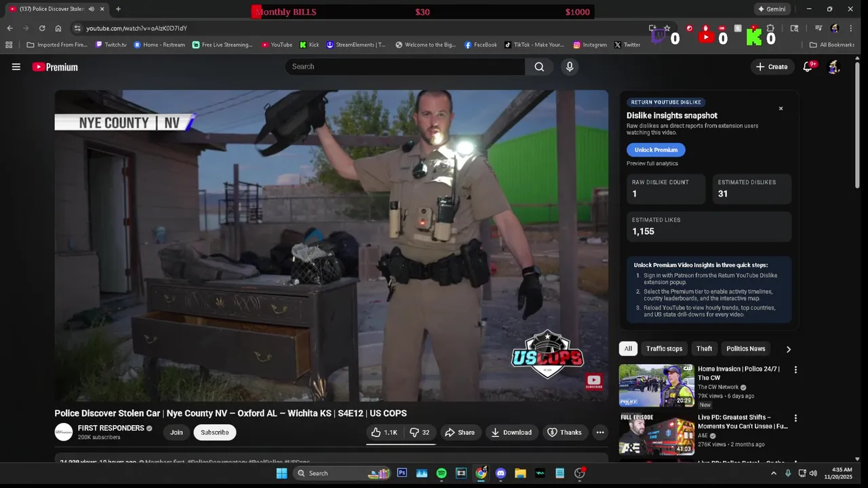Open the Create menu button
Viewport: 868px width, 488px height.
pos(772,66)
